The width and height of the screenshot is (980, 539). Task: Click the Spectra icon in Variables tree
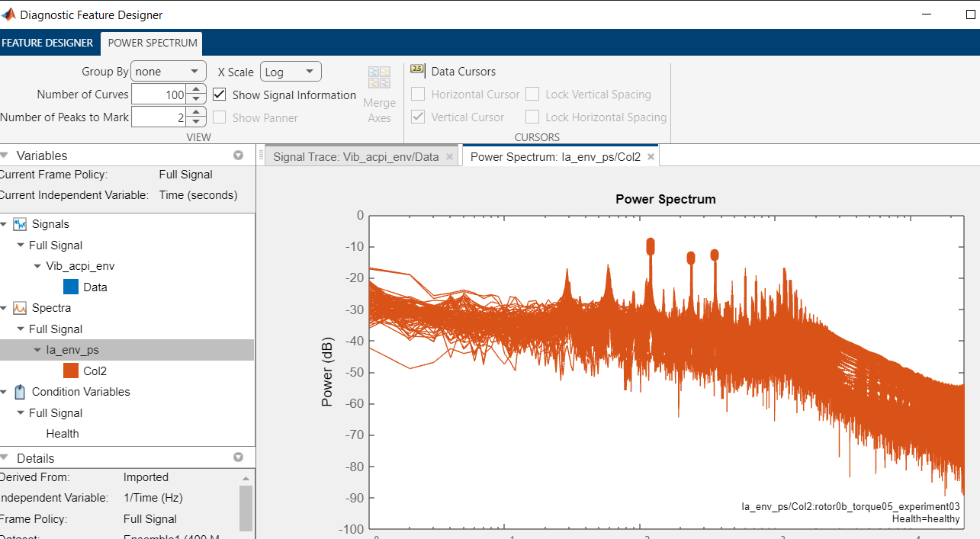(x=20, y=308)
